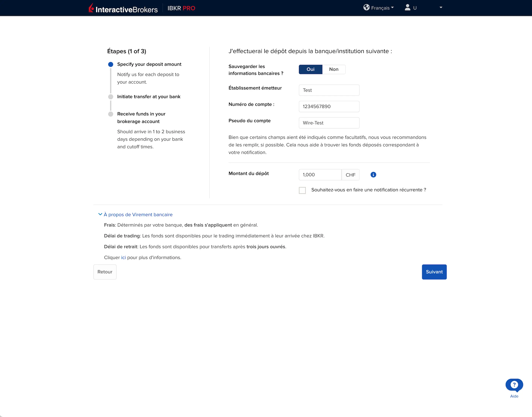
Task: Click the Suivant button
Action: pyautogui.click(x=434, y=272)
